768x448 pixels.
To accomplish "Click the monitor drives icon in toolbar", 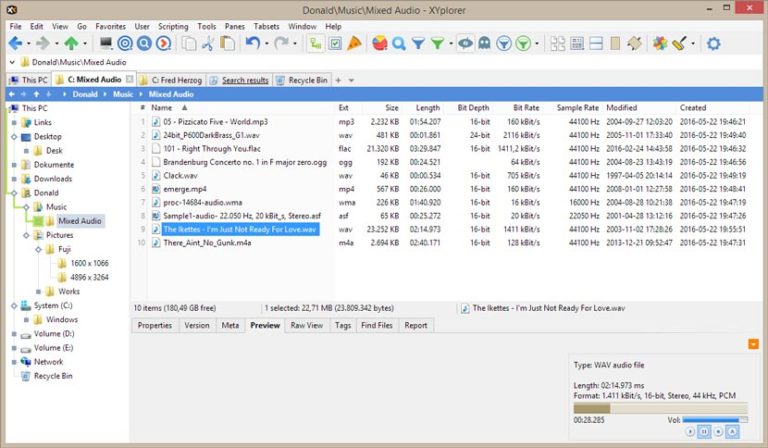I will coord(106,44).
